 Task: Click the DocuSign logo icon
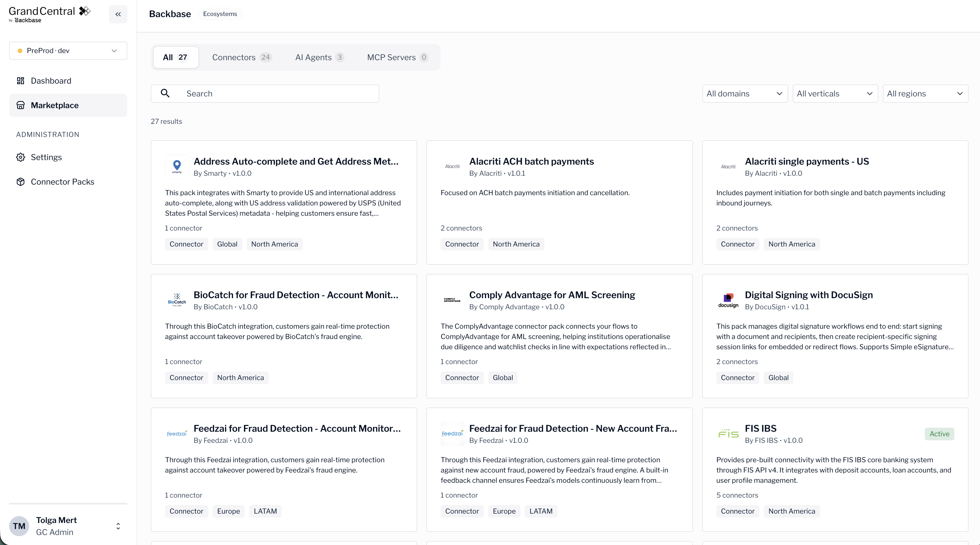[x=728, y=300]
